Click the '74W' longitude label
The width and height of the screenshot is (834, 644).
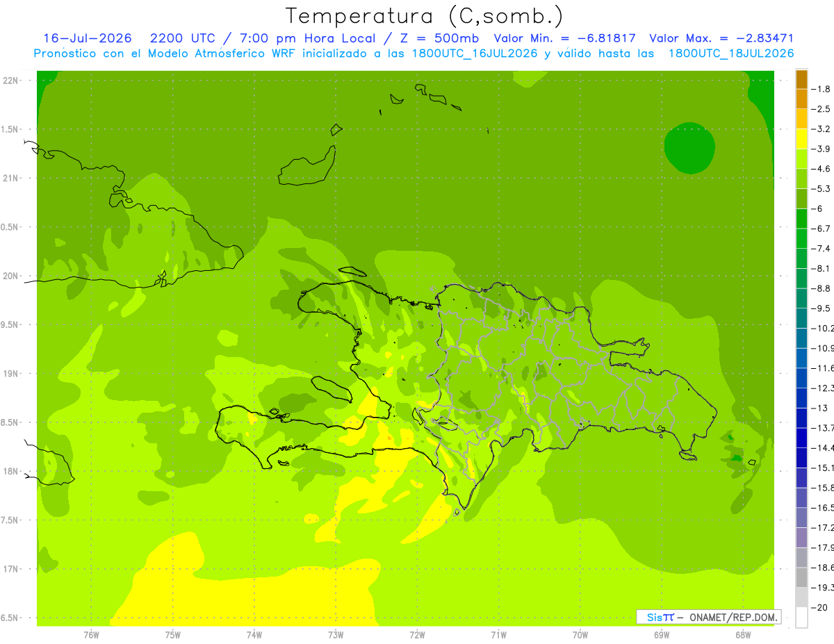254,635
